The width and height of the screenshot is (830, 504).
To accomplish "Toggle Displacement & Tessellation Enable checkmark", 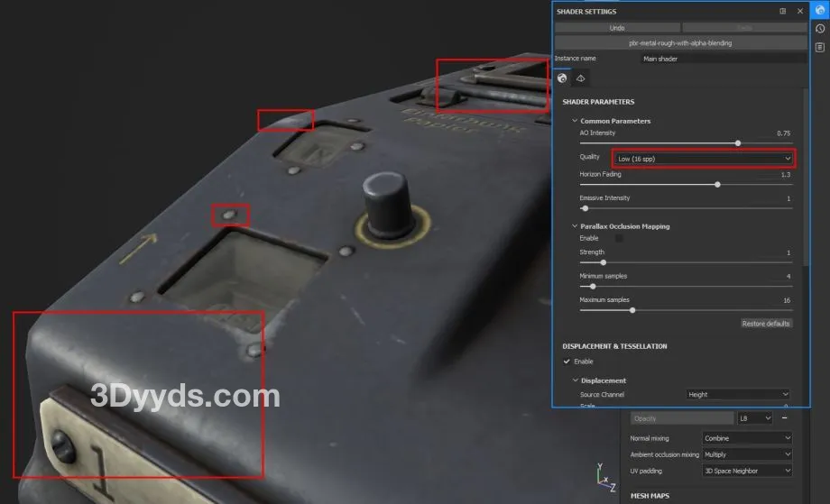I will 567,362.
